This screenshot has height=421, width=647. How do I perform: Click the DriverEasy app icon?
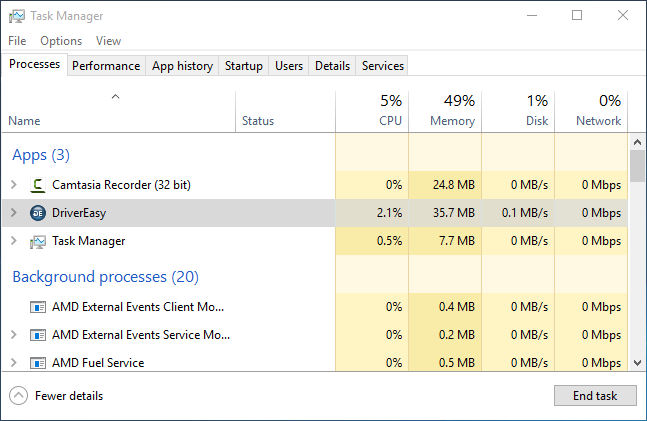coord(38,213)
